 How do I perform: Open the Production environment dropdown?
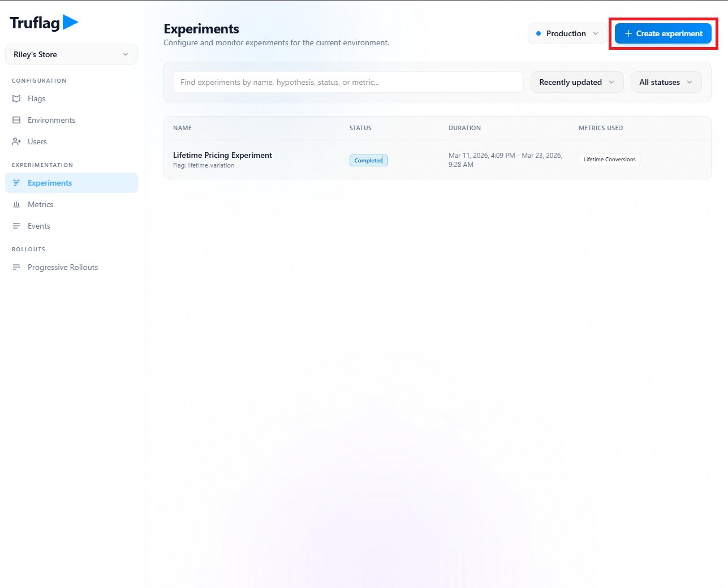click(567, 33)
